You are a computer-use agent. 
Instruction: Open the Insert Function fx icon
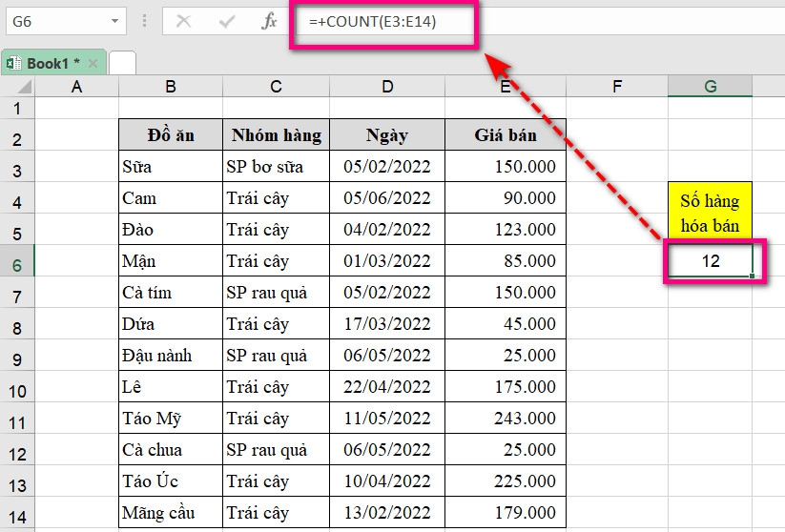pyautogui.click(x=269, y=21)
